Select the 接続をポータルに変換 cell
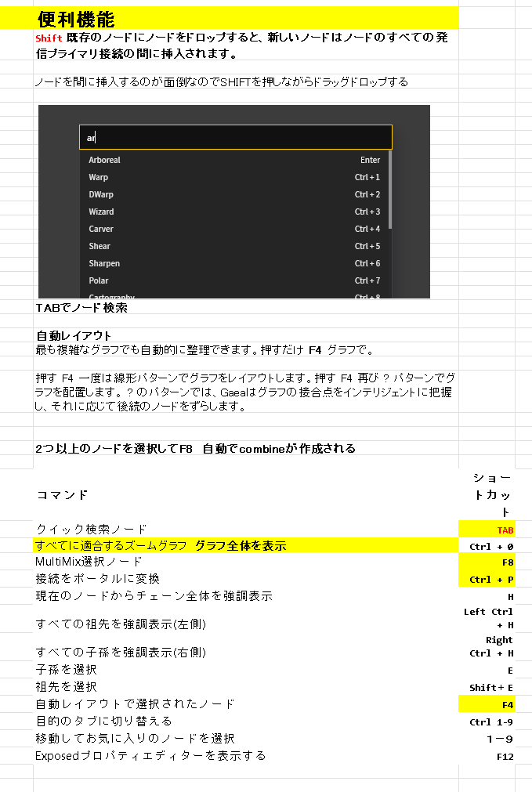Screen dimensions: 532x792 tap(246, 578)
